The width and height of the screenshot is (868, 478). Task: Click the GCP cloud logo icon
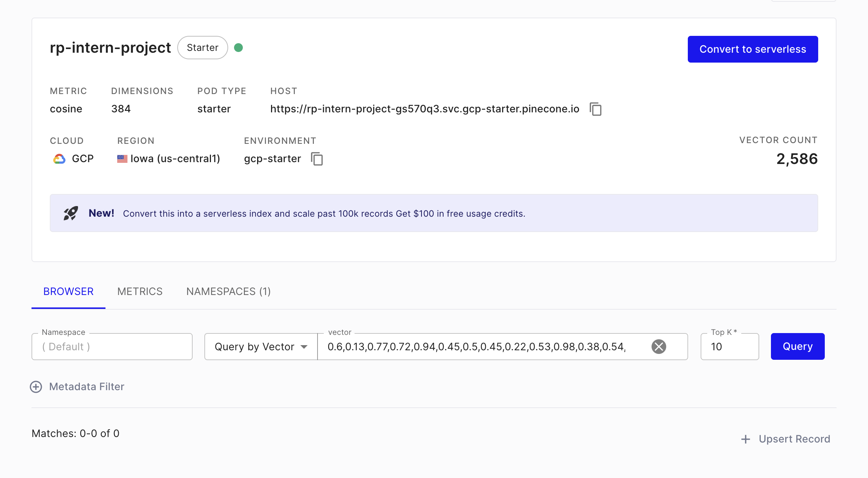pyautogui.click(x=59, y=159)
